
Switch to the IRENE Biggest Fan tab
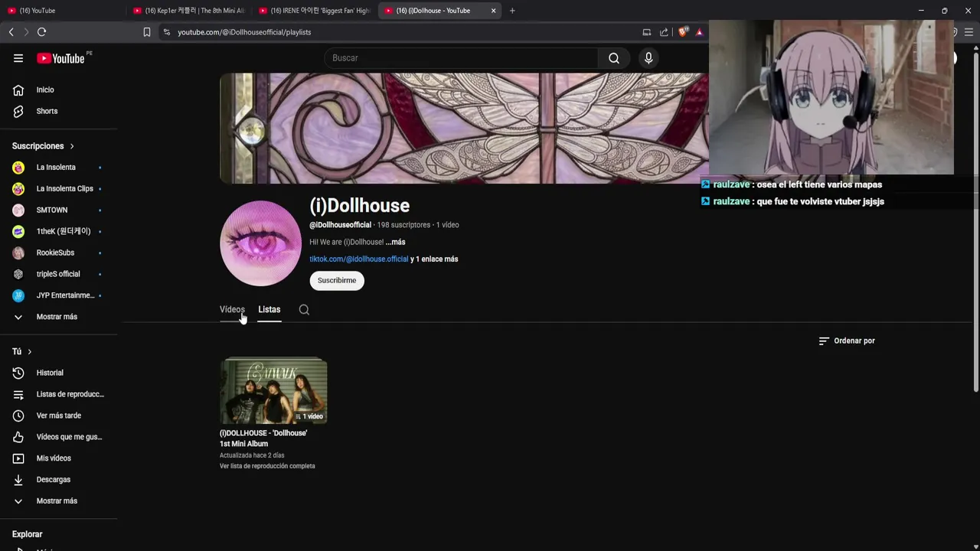tap(315, 11)
